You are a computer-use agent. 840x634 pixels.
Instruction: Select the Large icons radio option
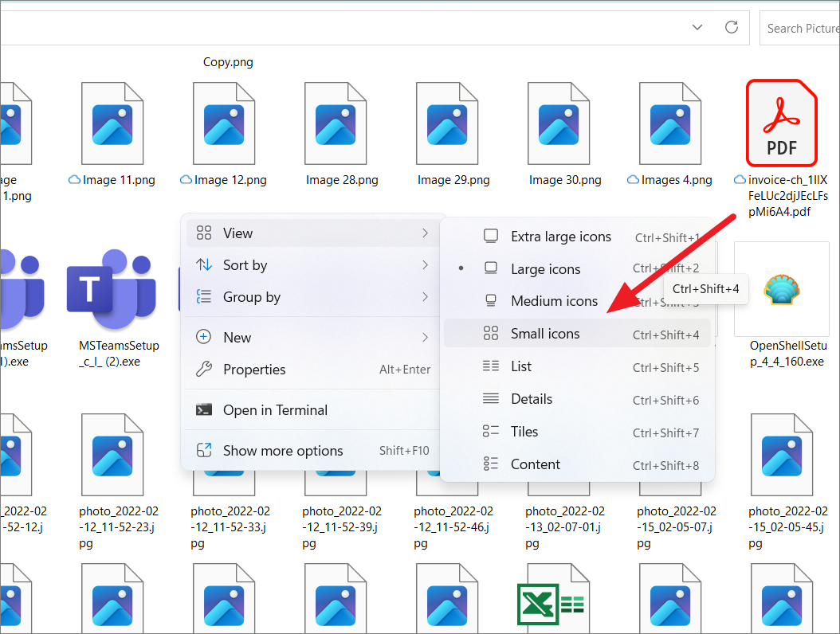pyautogui.click(x=546, y=268)
